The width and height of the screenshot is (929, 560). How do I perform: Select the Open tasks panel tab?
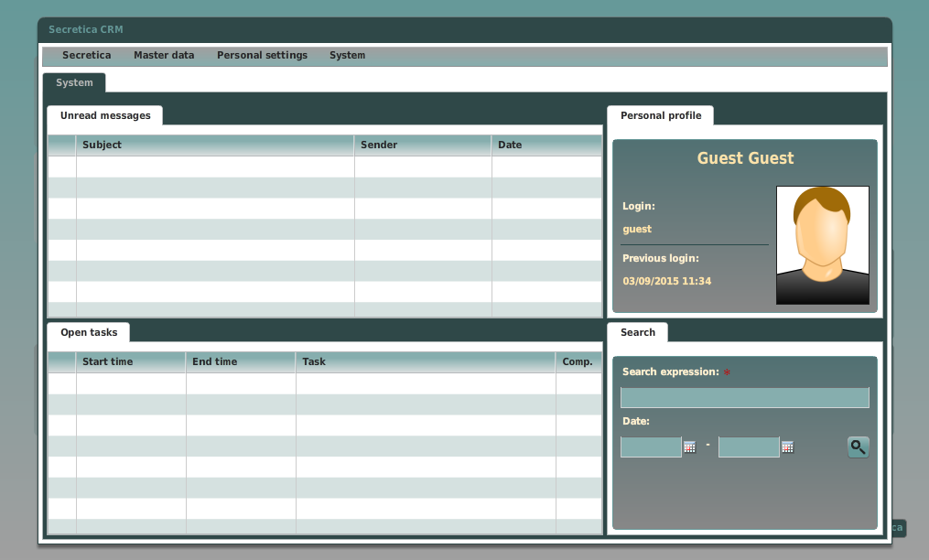88,332
